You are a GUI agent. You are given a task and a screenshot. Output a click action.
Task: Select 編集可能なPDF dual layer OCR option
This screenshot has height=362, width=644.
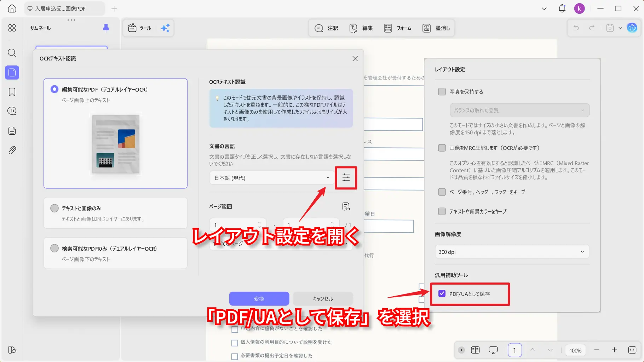click(115, 133)
